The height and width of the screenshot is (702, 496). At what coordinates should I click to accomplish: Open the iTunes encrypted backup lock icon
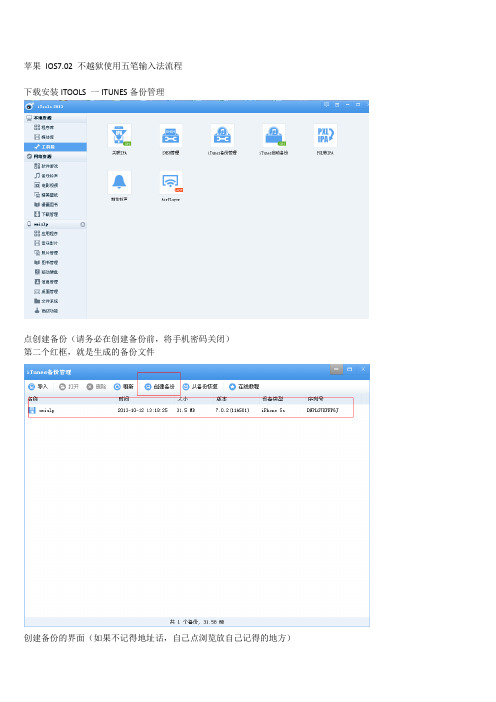[274, 136]
